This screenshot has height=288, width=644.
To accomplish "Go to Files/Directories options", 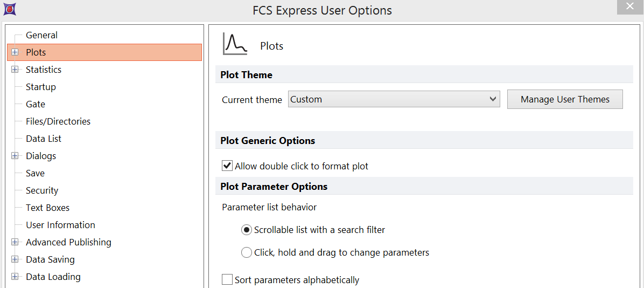I will (58, 121).
